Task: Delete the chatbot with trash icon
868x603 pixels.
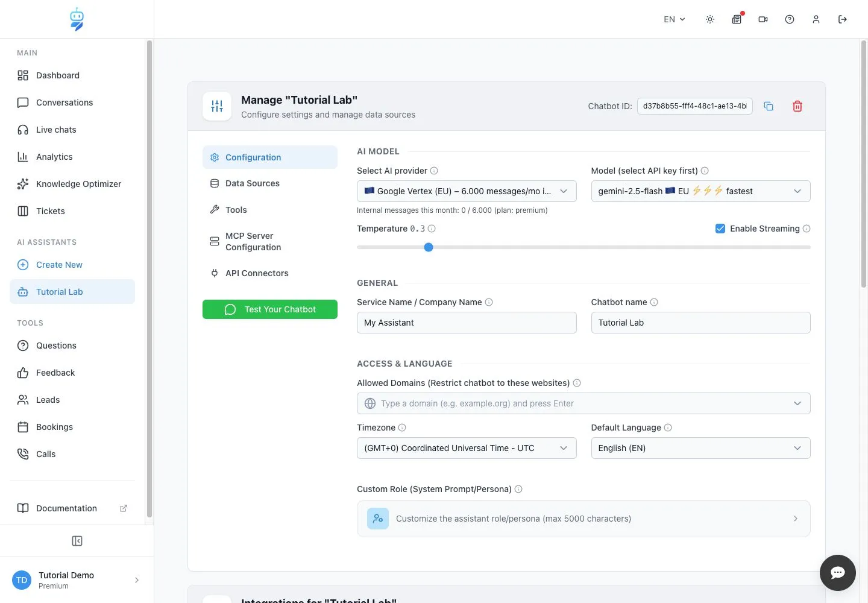Action: pyautogui.click(x=797, y=106)
